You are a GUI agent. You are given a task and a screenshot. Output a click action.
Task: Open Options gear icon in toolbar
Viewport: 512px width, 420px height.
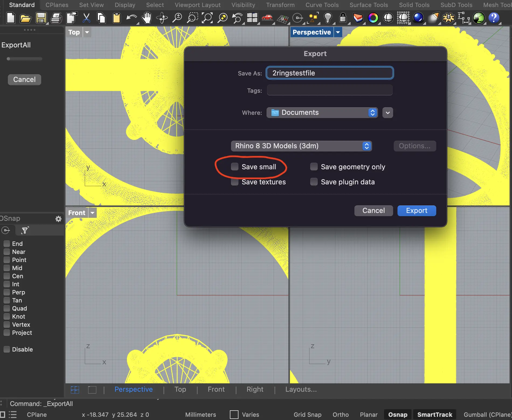[x=449, y=18]
